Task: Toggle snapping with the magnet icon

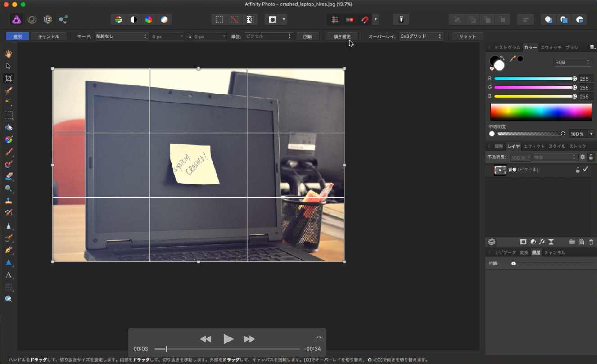Action: pos(365,20)
